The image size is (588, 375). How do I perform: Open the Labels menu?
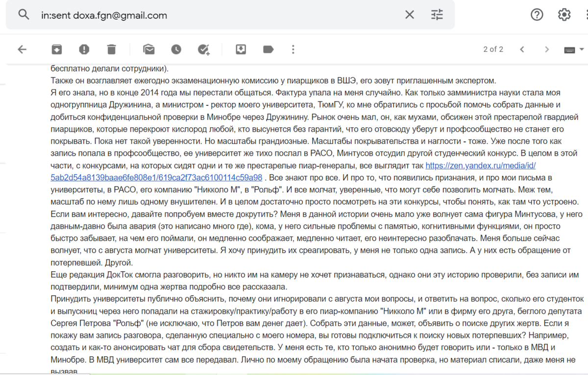(268, 49)
